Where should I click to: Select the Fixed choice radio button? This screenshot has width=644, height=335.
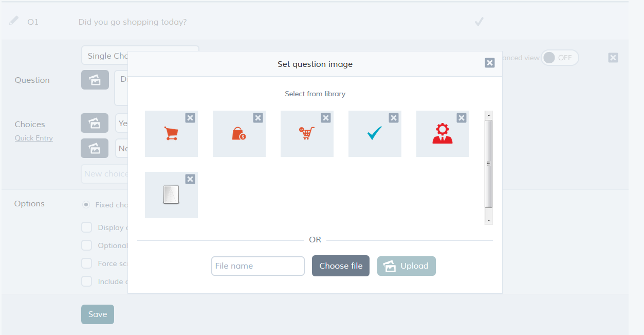coord(86,205)
